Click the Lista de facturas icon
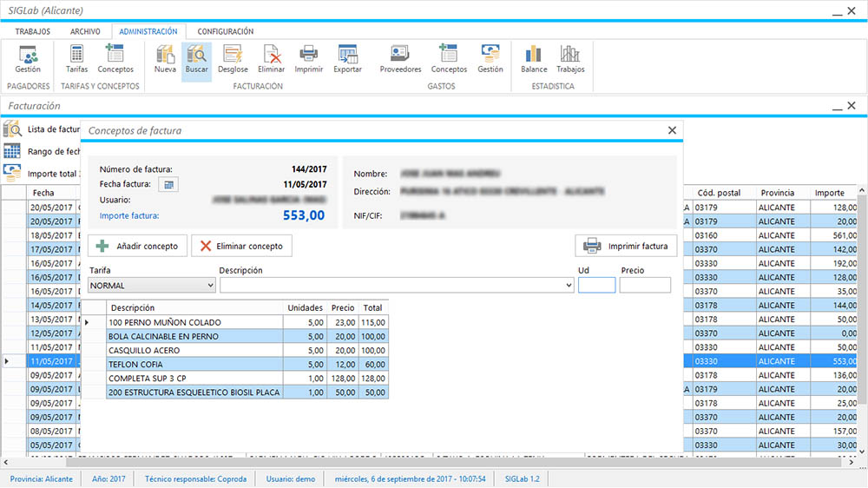 click(12, 129)
